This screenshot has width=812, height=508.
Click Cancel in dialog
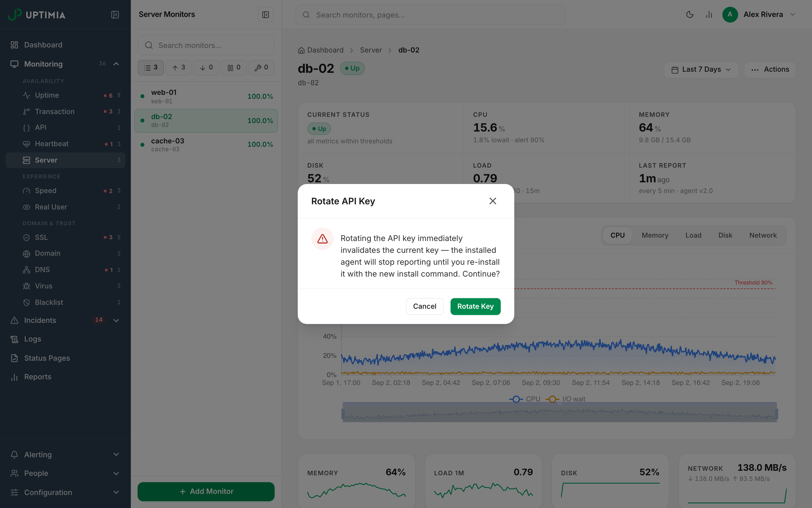point(424,306)
